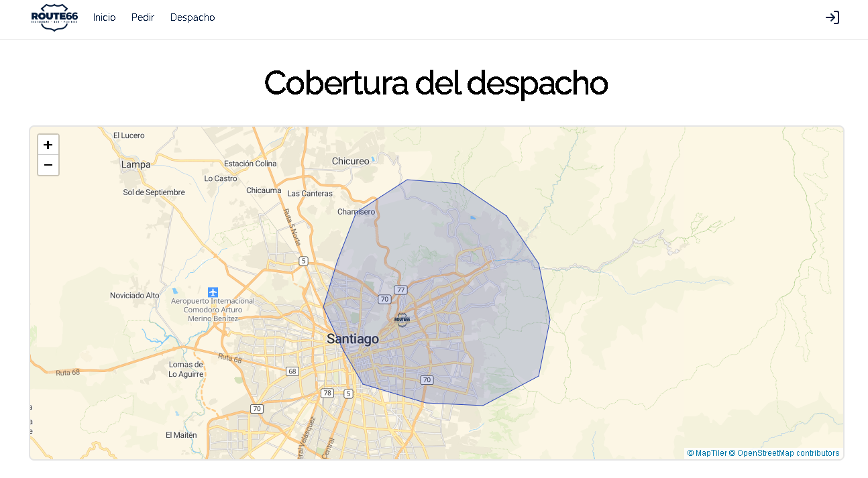
Task: Click the Lomas de Lo Aguirre label
Action: (x=186, y=369)
